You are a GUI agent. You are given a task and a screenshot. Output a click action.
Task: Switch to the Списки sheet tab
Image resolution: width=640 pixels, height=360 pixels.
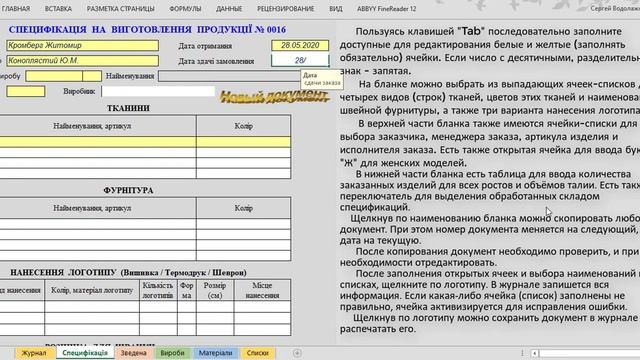pos(257,353)
